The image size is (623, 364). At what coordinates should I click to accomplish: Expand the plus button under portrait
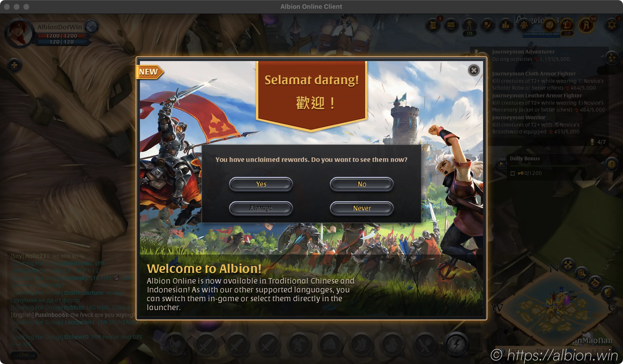15,65
